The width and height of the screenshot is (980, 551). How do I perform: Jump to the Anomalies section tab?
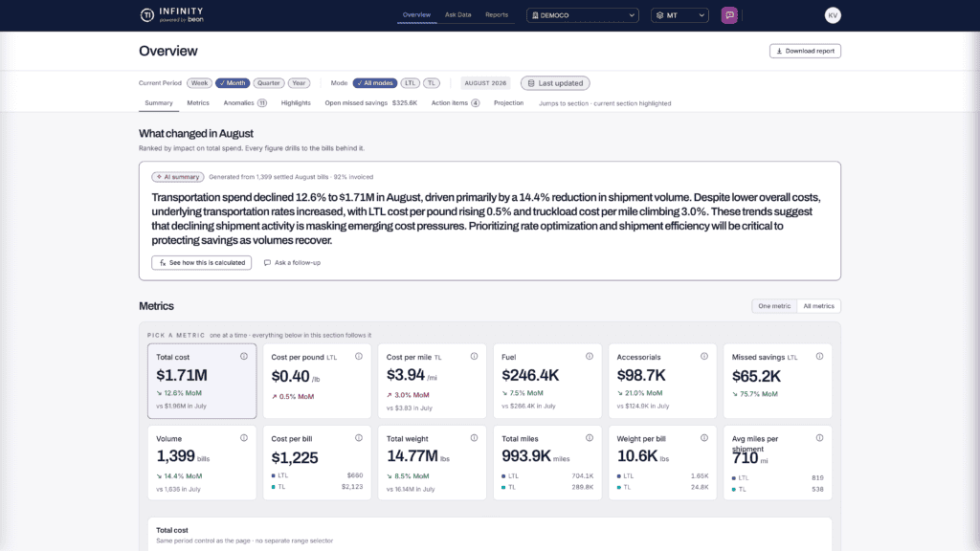[x=245, y=103]
